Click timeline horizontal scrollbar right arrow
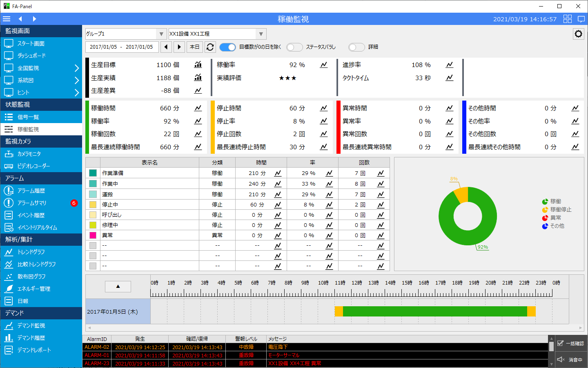 (x=580, y=328)
